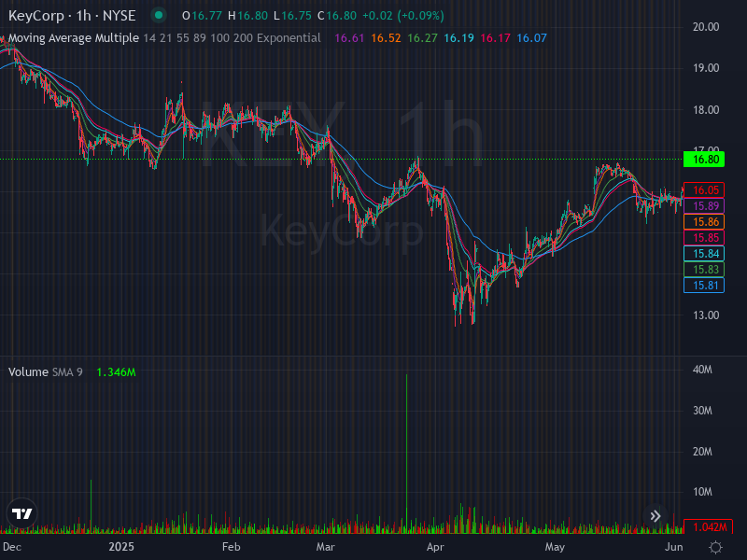Click the 30M volume axis label
The height and width of the screenshot is (560, 747).
tap(702, 411)
